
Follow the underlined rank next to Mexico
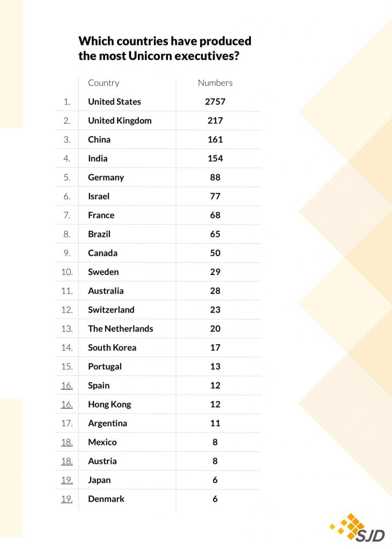pyautogui.click(x=66, y=442)
